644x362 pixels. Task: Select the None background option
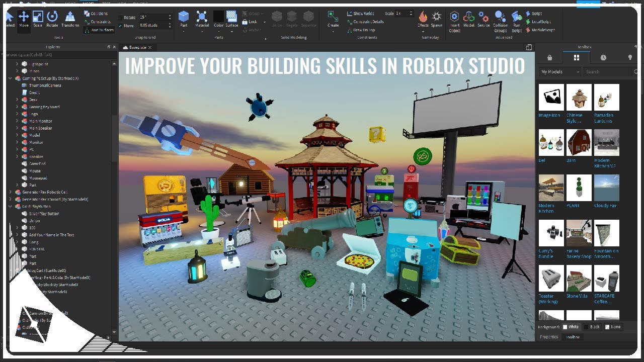tap(613, 327)
